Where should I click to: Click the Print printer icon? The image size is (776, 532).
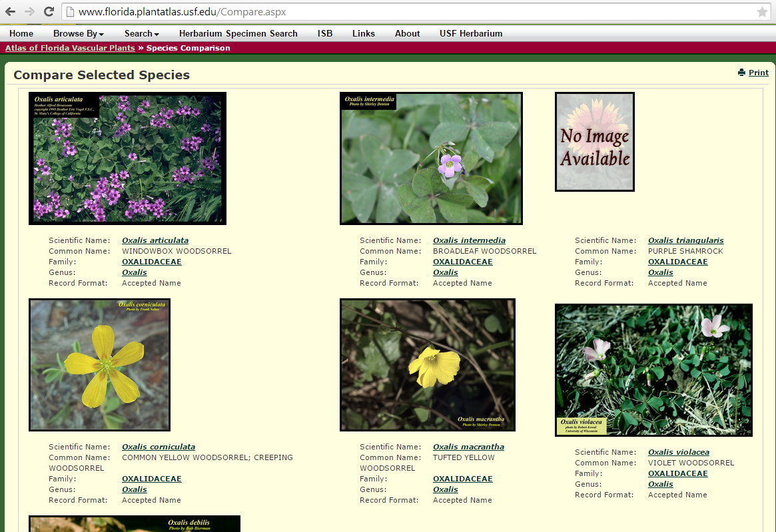[x=741, y=73]
